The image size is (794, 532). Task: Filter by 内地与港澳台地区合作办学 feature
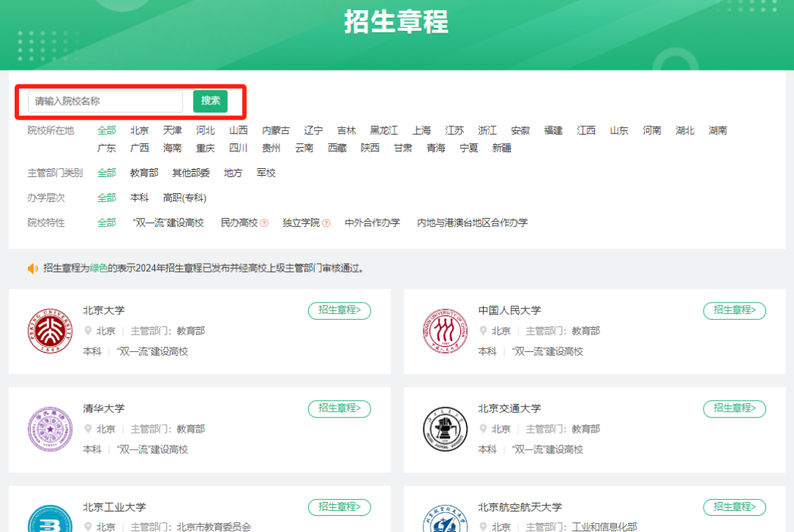[473, 223]
